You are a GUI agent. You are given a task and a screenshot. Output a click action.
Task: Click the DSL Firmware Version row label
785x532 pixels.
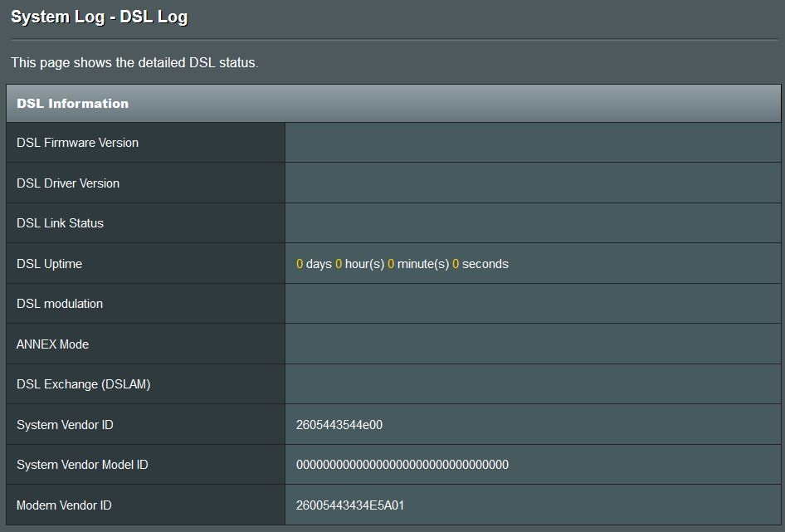coord(76,142)
